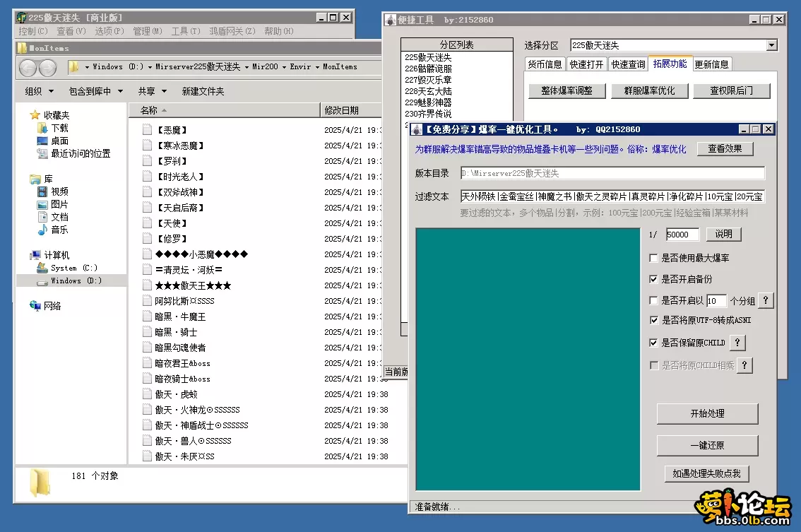
Task: Click the 群服爆率优化 button
Action: coord(649,90)
